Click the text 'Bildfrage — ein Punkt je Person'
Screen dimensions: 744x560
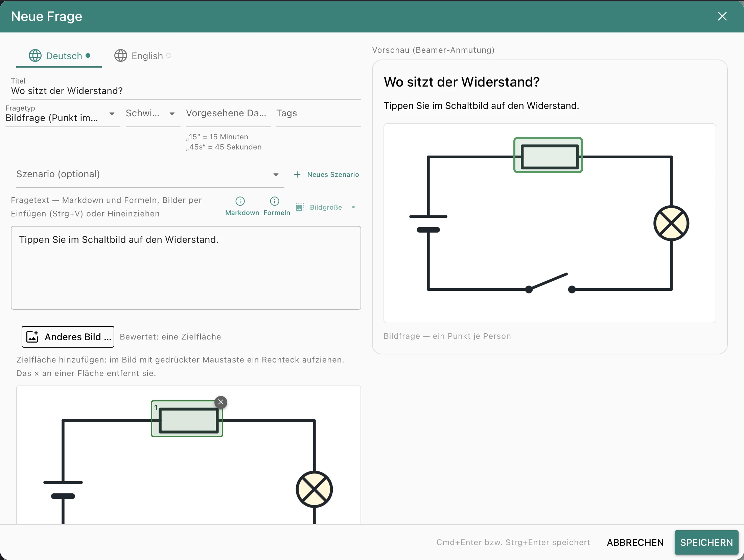[x=447, y=336]
